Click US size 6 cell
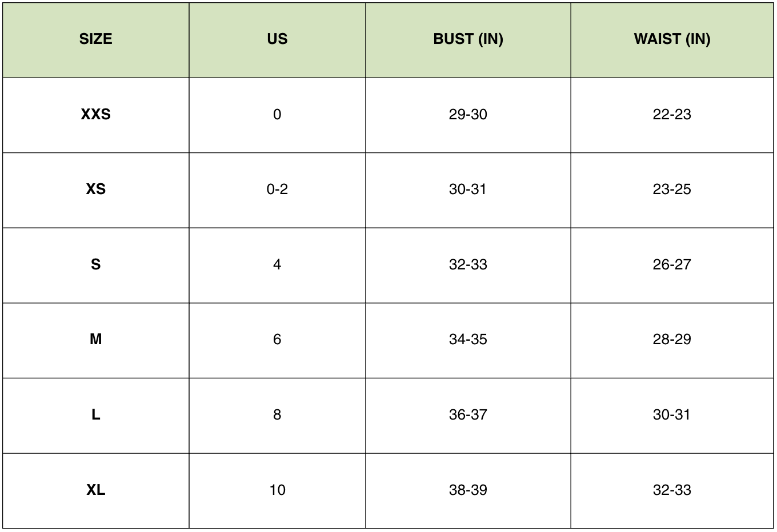 tap(277, 340)
